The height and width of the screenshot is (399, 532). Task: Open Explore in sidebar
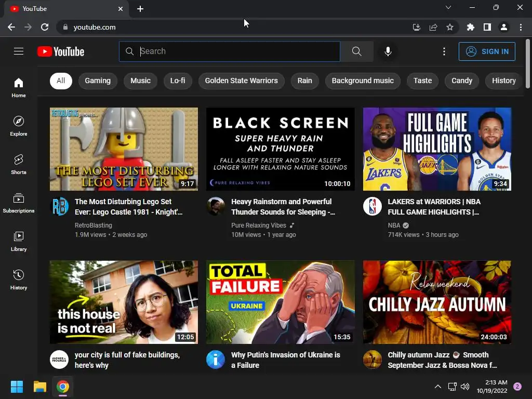19,126
